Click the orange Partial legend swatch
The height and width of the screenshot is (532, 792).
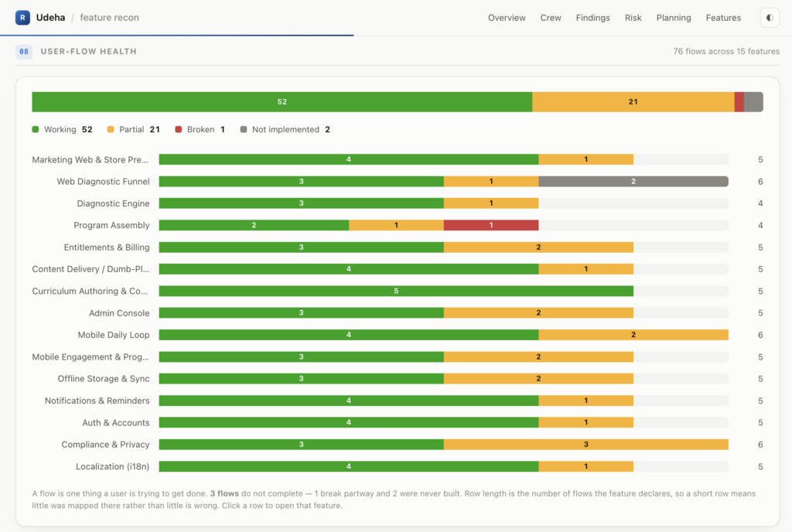coord(111,130)
